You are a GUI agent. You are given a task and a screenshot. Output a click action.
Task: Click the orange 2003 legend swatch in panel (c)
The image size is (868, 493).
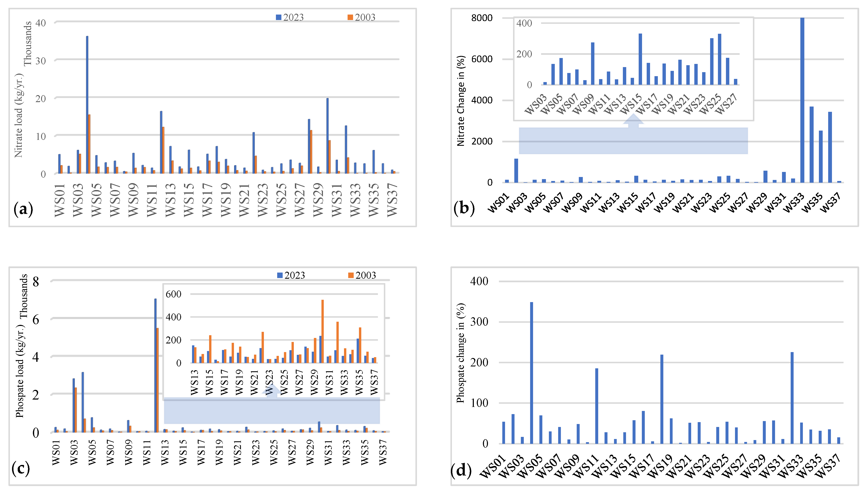coord(351,275)
